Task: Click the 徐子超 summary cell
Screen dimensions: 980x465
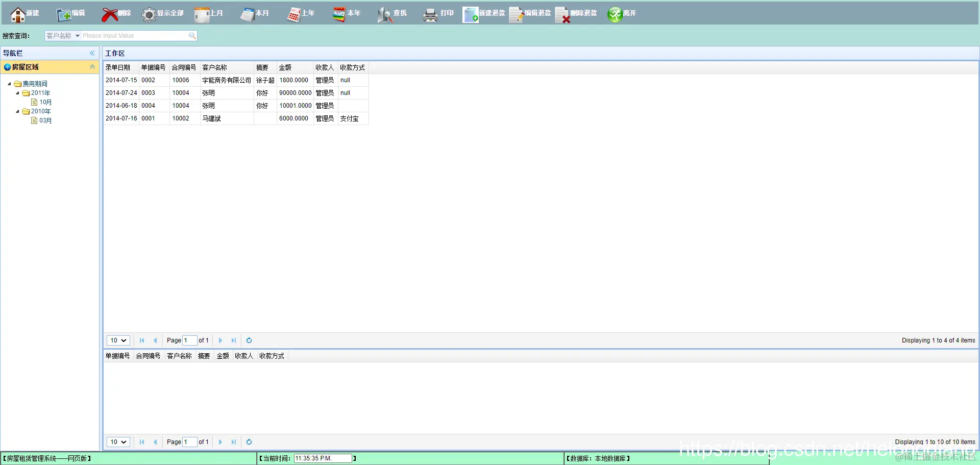Action: tap(265, 80)
